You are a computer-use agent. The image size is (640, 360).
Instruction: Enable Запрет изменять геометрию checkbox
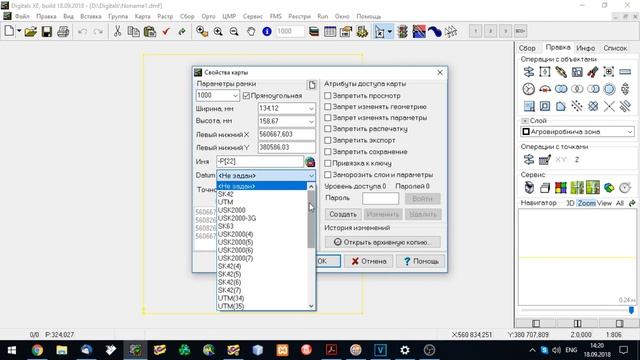click(x=328, y=107)
